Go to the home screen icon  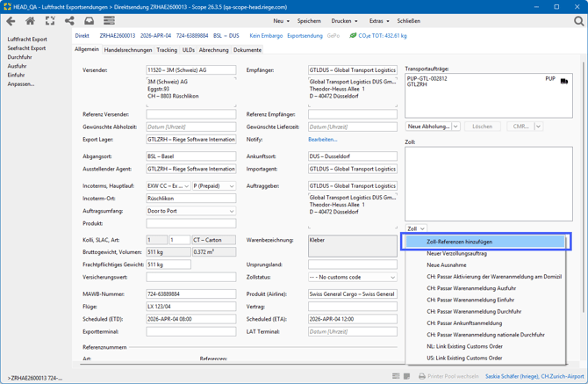pyautogui.click(x=30, y=21)
